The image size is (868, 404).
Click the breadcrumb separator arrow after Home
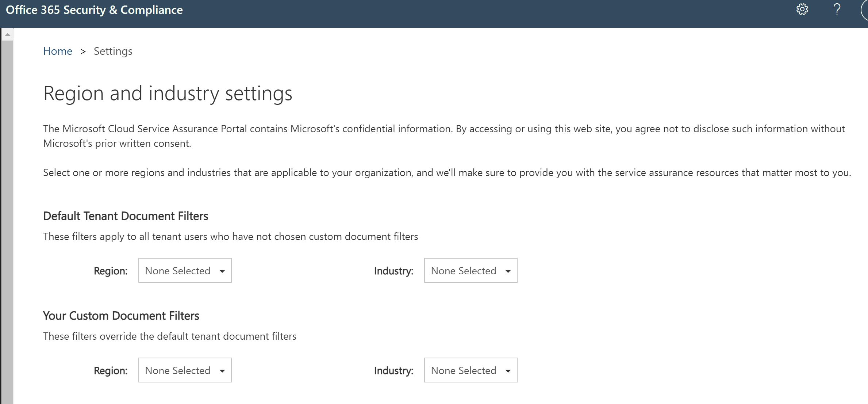pos(83,52)
